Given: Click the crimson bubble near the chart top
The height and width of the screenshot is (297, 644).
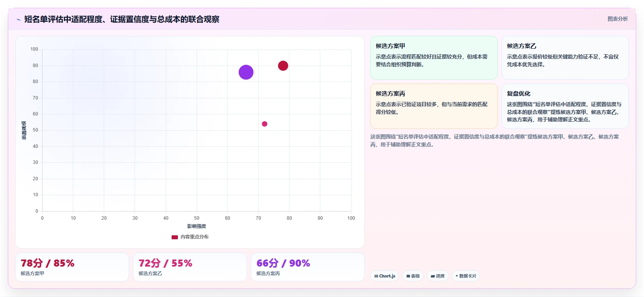Looking at the screenshot, I should 283,66.
